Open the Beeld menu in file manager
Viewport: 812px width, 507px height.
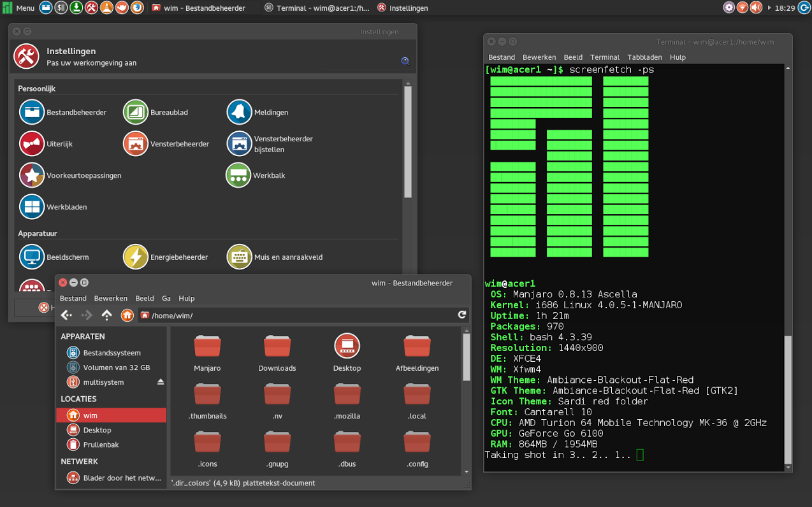click(x=145, y=298)
